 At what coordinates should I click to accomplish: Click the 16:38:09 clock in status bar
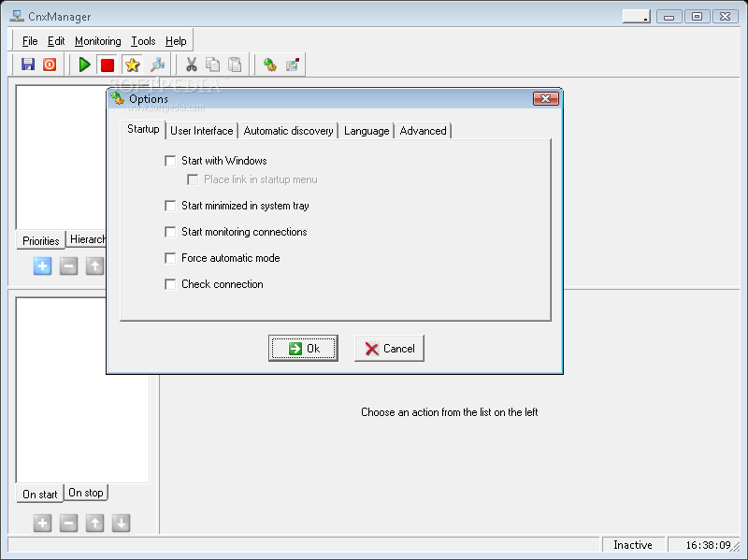point(708,545)
